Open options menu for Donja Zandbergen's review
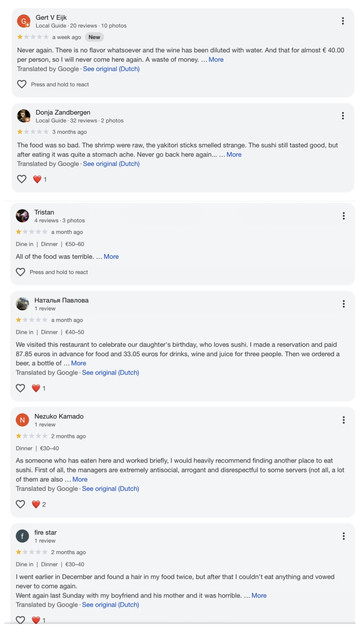Screen dimensions: 360x640 pyautogui.click(x=342, y=116)
